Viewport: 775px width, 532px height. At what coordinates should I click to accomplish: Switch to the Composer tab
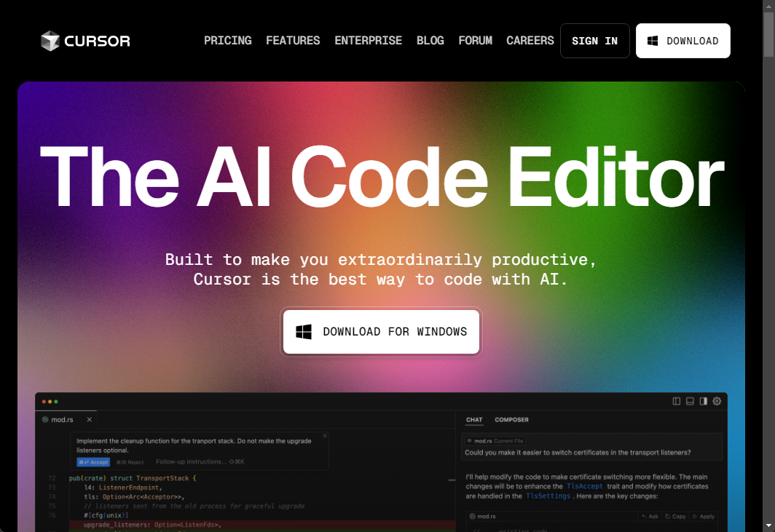(x=511, y=420)
